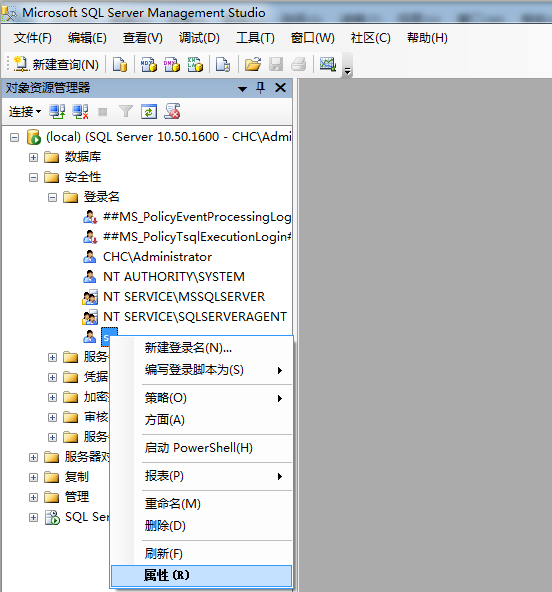Choose 启动 PowerShell(H) in context menu
The width and height of the screenshot is (552, 592).
point(201,448)
